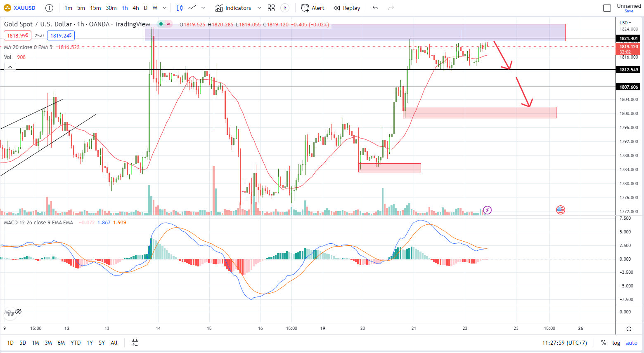
Task: Click the 1821.401 price line label
Action: click(629, 38)
